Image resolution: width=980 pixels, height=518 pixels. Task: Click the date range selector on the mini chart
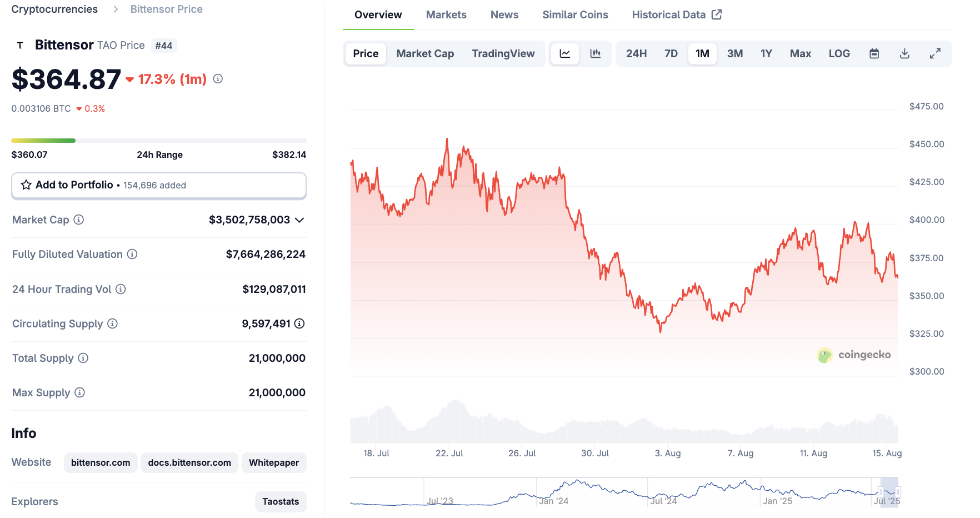coord(889,492)
